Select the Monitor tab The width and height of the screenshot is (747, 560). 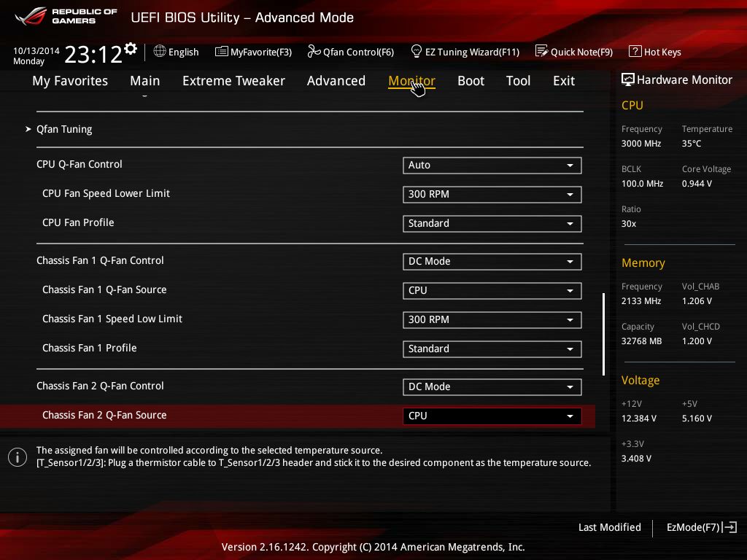[411, 81]
